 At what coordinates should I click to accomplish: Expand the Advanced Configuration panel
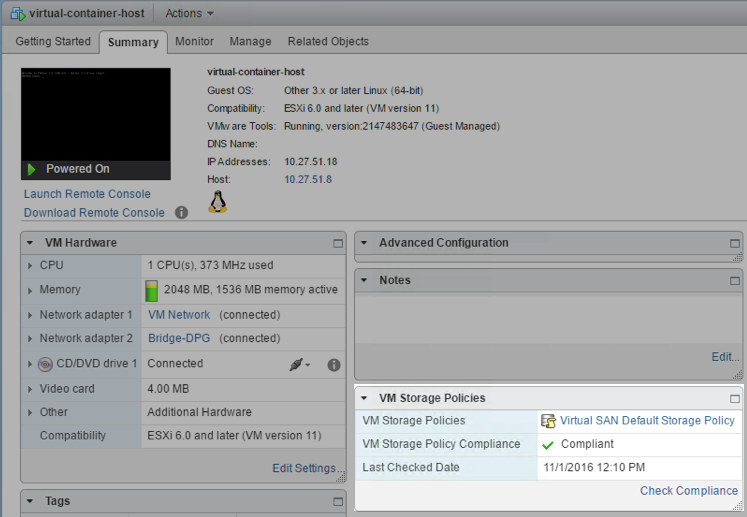click(x=364, y=243)
